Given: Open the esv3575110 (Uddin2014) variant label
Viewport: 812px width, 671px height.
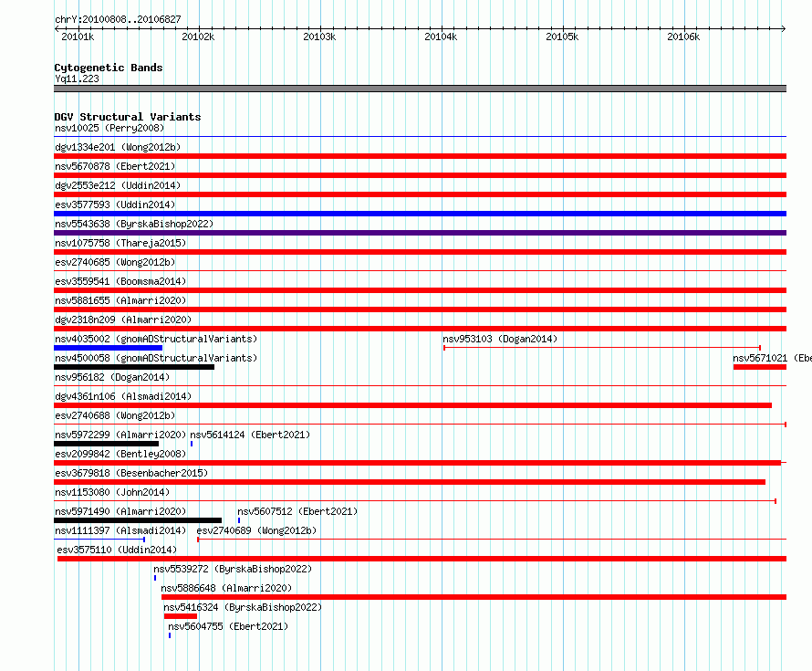Looking at the screenshot, I should point(117,550).
